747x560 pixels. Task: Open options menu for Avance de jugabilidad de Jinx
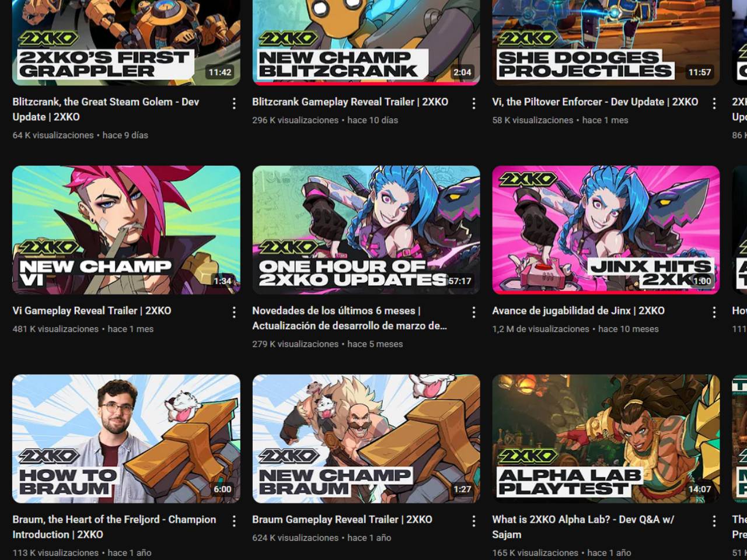(x=714, y=312)
